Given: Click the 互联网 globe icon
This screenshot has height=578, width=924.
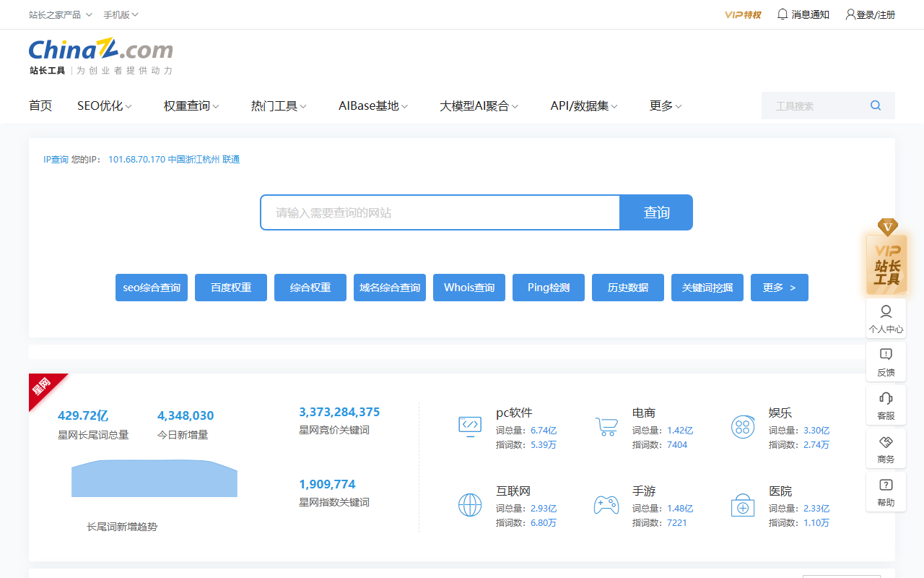Looking at the screenshot, I should 470,504.
